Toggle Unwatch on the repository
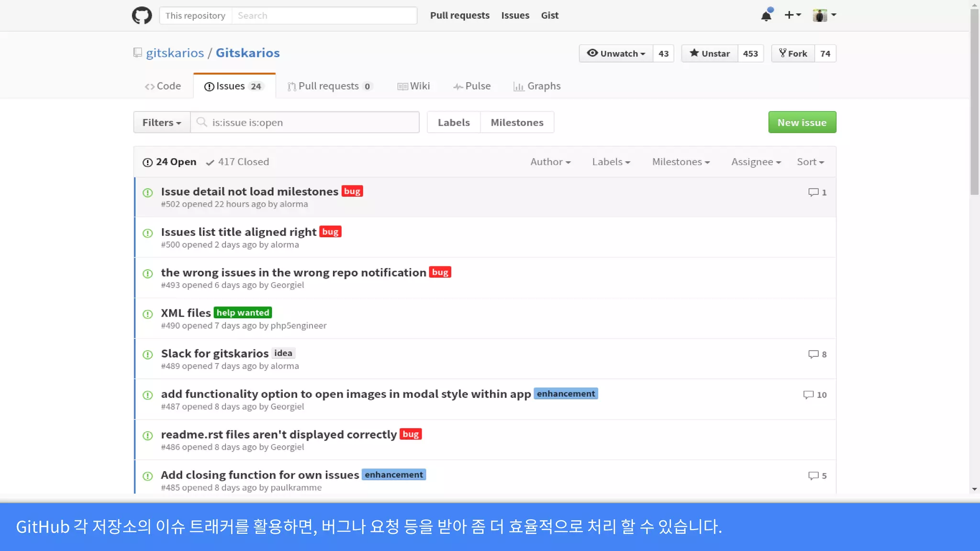Screen dimensions: 980x551 click(x=616, y=54)
